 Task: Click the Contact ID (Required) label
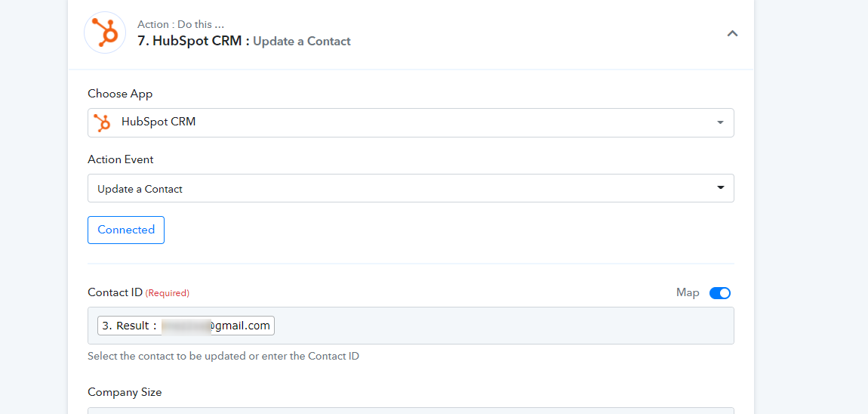[138, 292]
